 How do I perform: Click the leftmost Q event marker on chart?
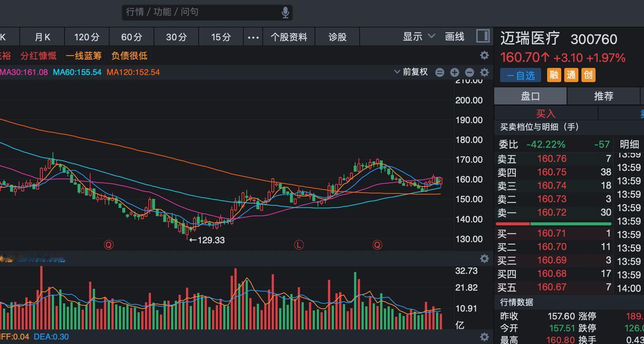pyautogui.click(x=108, y=245)
